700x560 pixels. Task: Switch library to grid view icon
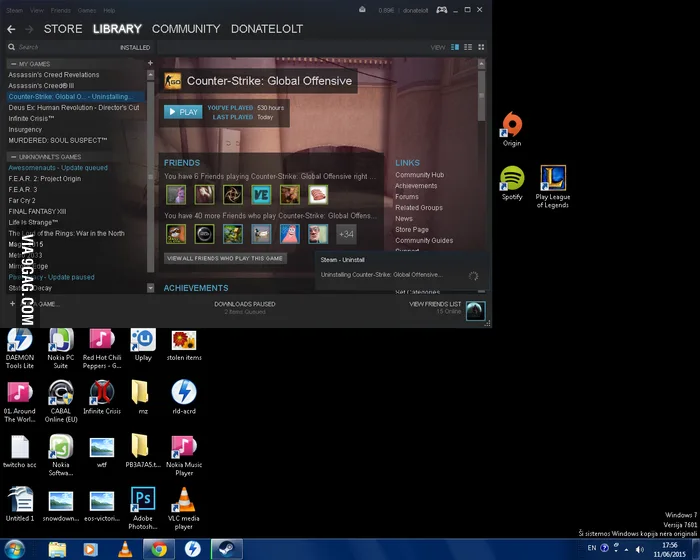point(481,47)
